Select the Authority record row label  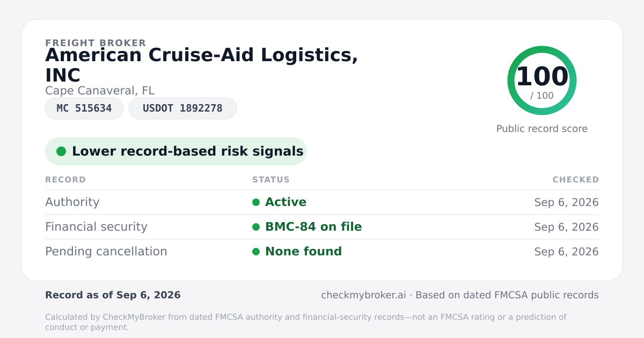(x=72, y=202)
